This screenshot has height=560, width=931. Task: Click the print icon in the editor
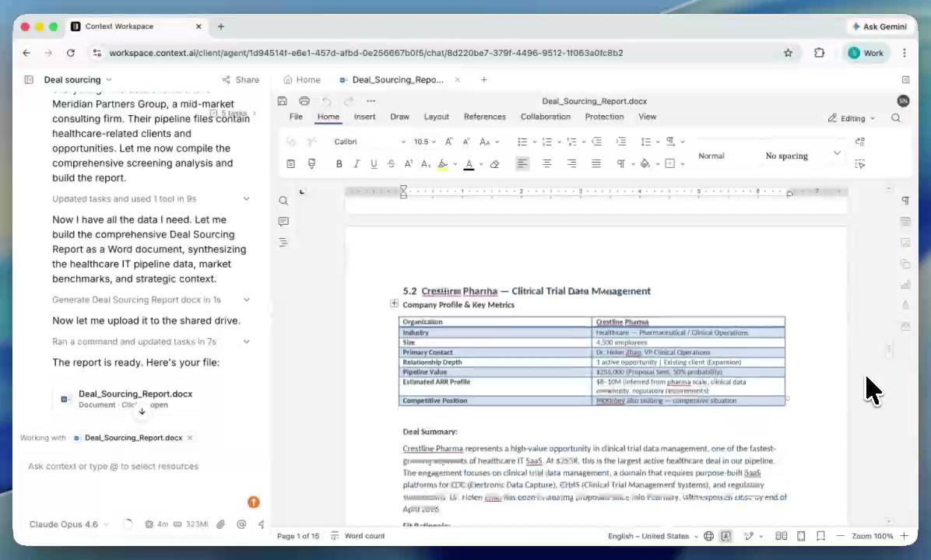(x=304, y=101)
